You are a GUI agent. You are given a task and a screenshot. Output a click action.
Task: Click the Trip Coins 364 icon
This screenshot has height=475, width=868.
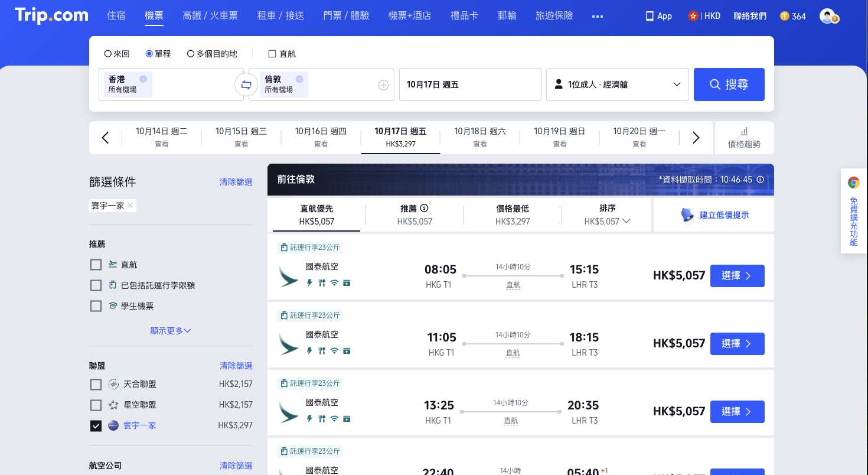click(x=784, y=16)
